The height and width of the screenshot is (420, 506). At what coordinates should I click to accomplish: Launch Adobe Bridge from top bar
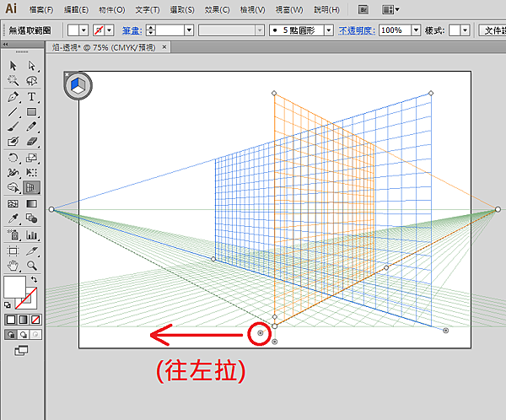coord(363,9)
